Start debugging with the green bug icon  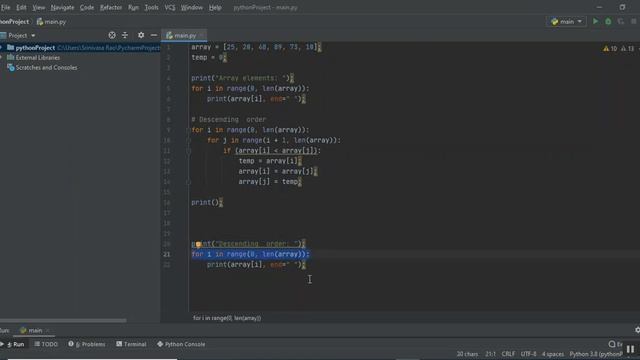click(x=608, y=21)
